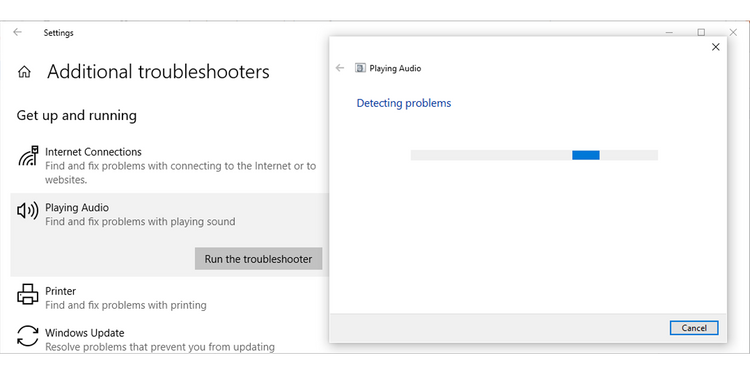Select the Playing Audio speaker icon

pos(28,210)
